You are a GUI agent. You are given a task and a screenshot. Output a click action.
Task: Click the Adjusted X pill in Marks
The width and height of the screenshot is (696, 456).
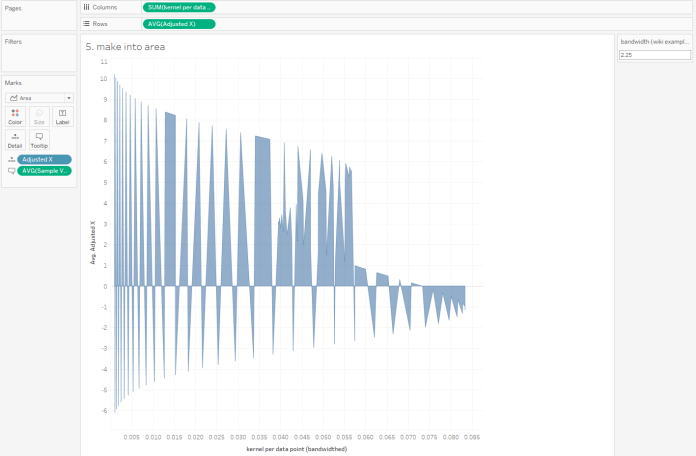click(44, 159)
